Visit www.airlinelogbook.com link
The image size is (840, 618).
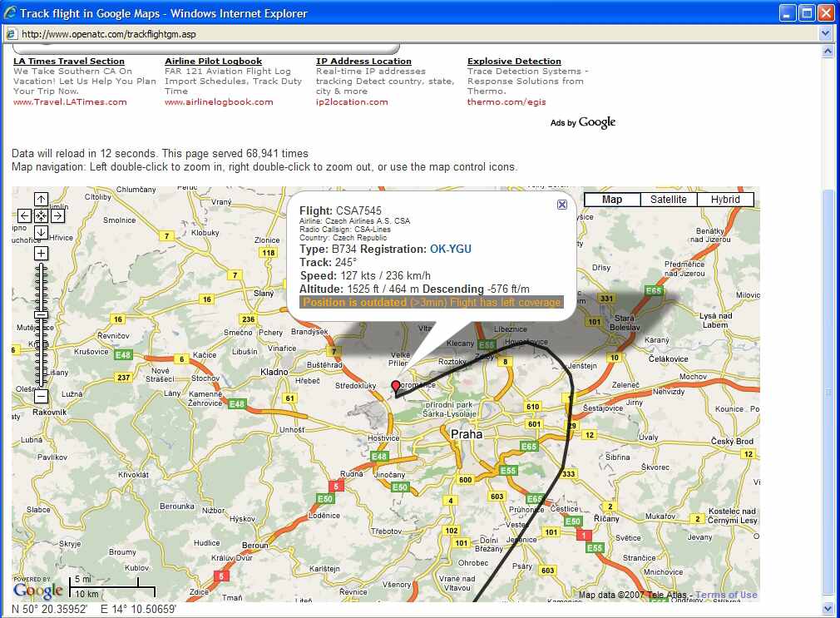pos(219,101)
